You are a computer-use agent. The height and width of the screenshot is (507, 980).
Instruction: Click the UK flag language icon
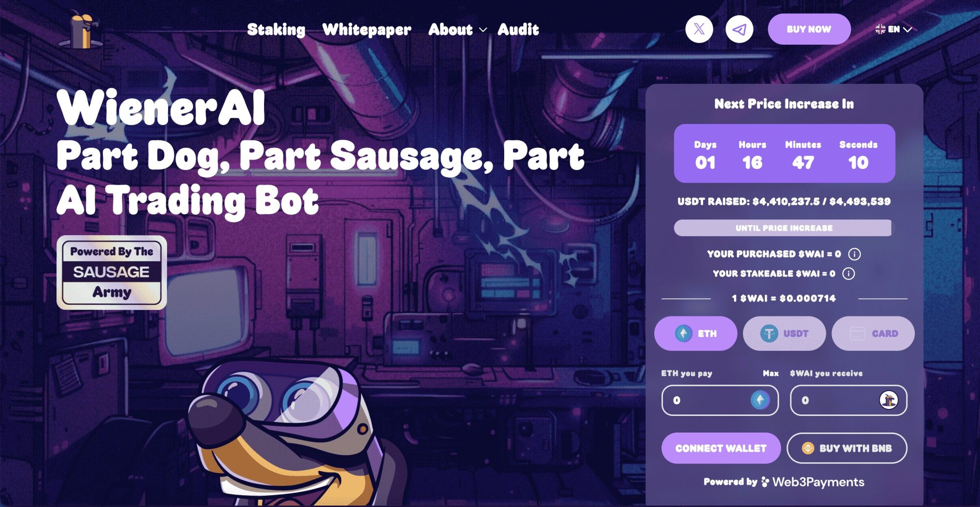tap(880, 29)
